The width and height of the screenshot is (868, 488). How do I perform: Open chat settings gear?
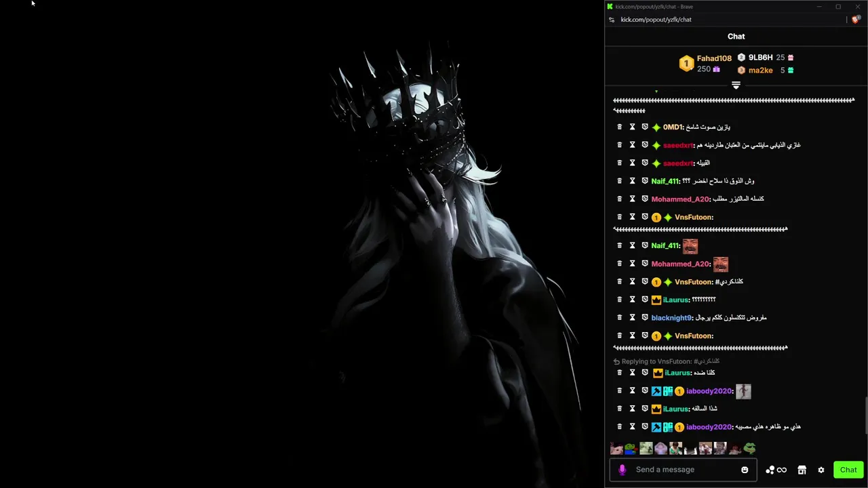[821, 470]
